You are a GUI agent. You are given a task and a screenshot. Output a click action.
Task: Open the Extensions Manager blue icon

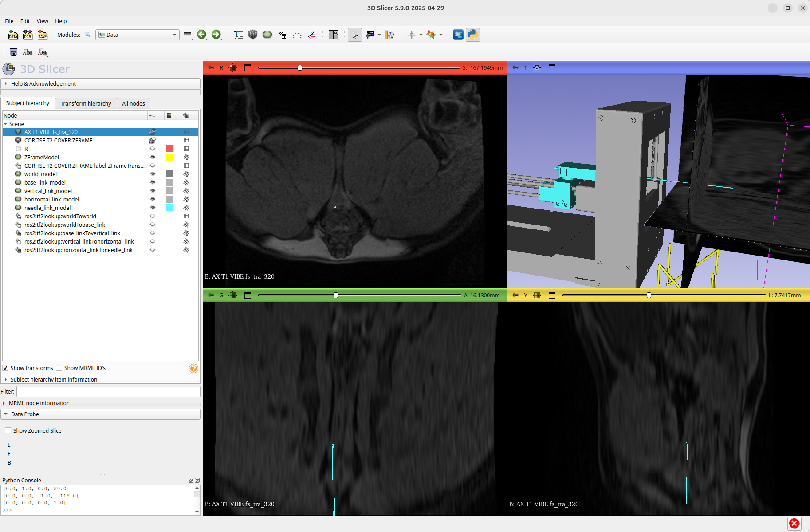coord(458,35)
